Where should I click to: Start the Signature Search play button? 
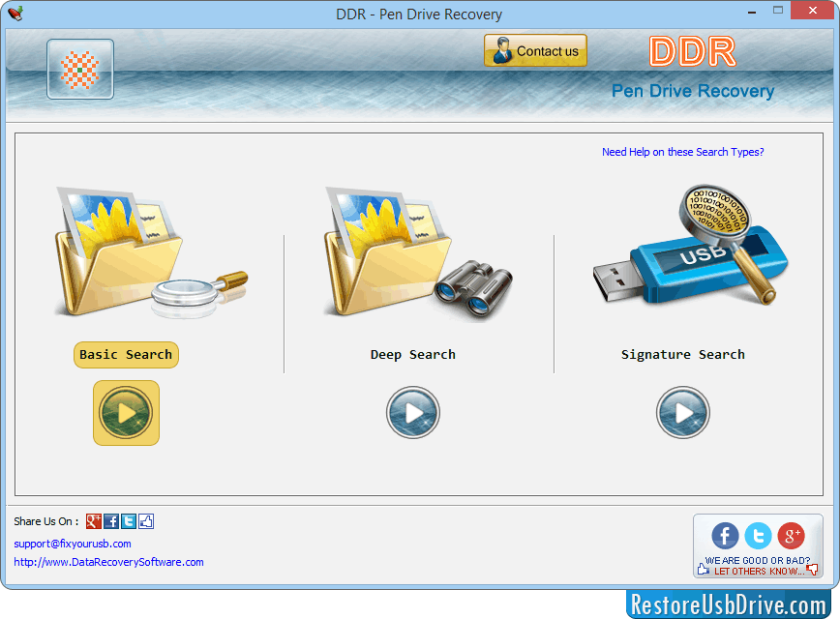[683, 413]
